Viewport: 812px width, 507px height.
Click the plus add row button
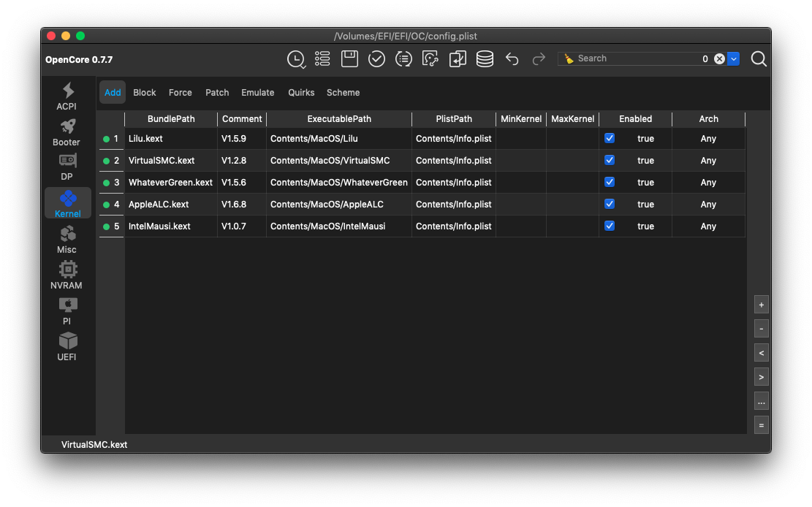point(762,305)
